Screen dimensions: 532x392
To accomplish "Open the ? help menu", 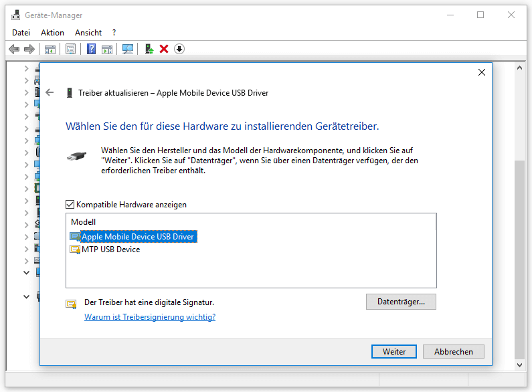I will [x=114, y=33].
